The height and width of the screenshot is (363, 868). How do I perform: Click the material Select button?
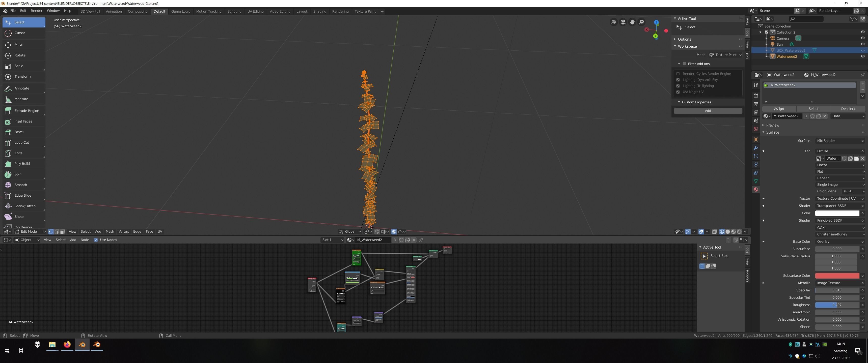click(x=813, y=109)
